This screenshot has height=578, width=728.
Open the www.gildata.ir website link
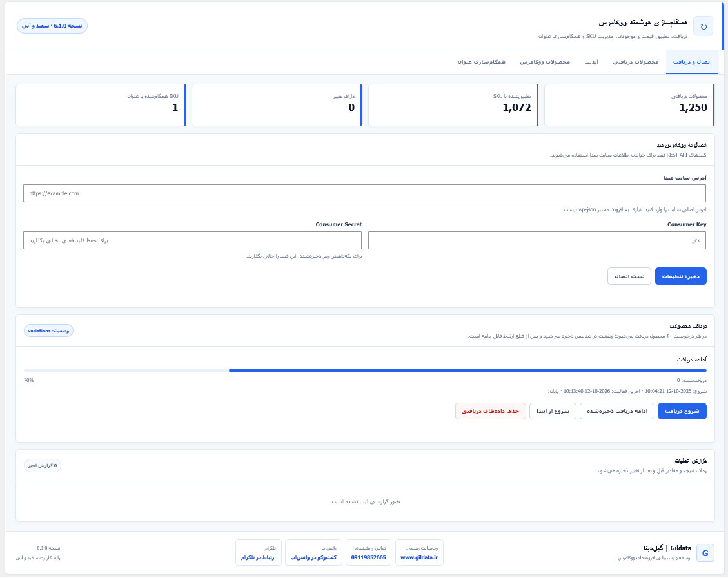[x=419, y=557]
